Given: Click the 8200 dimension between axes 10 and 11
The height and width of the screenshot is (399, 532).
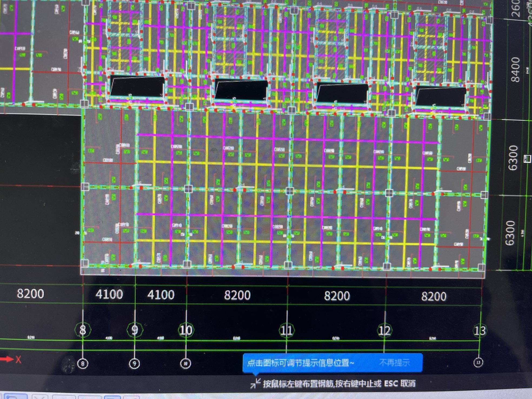Looking at the screenshot, I should point(237,295).
